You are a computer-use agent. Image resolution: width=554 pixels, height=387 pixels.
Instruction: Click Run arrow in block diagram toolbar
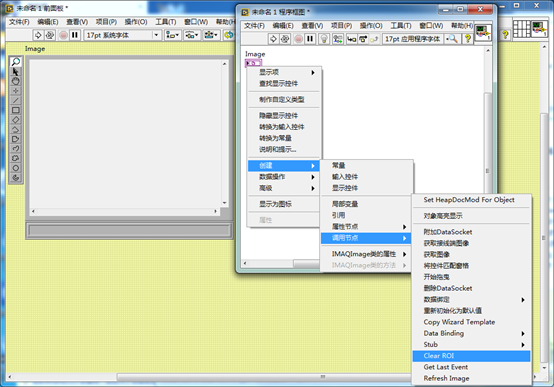[273, 39]
